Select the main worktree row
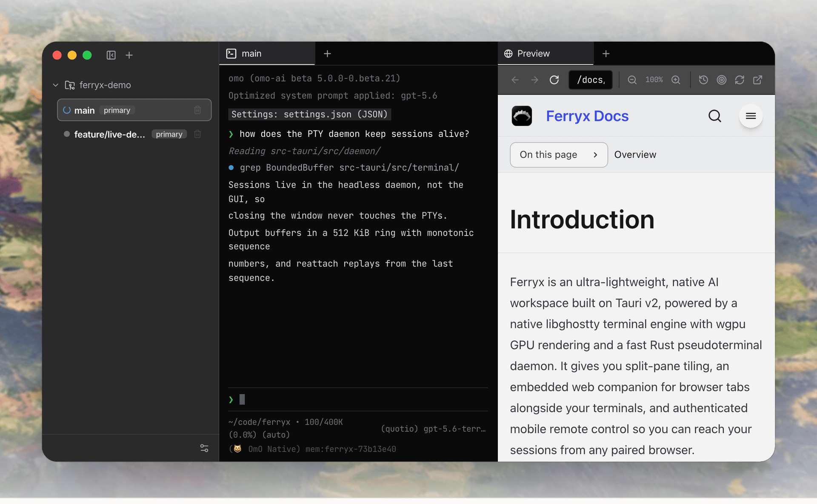The image size is (817, 504). [x=134, y=110]
